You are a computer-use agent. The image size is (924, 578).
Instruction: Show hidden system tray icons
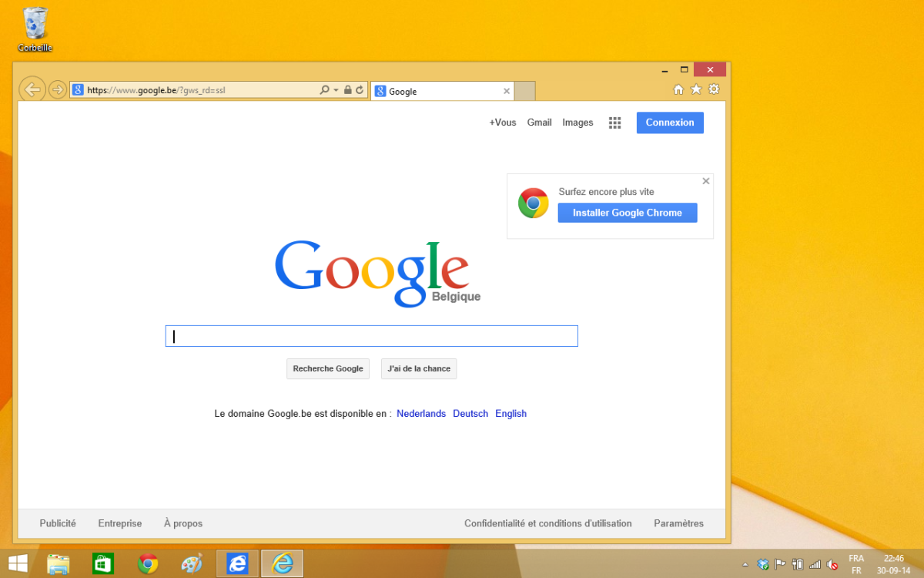745,564
